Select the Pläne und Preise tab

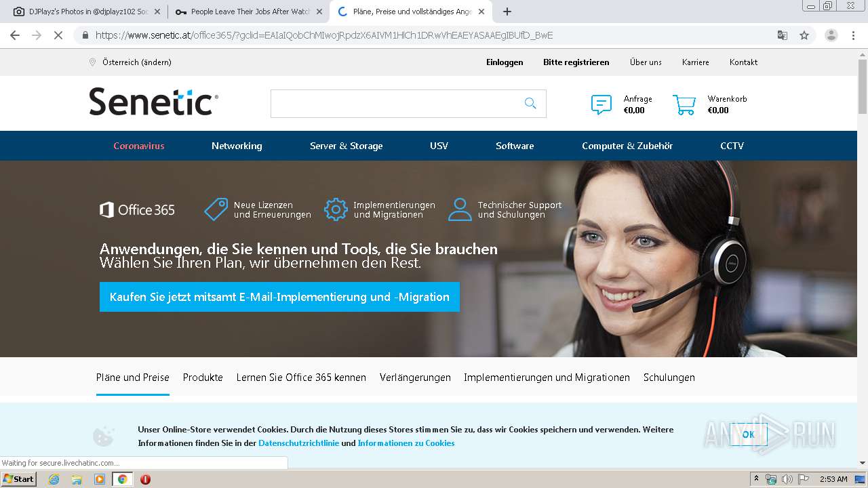click(x=133, y=378)
